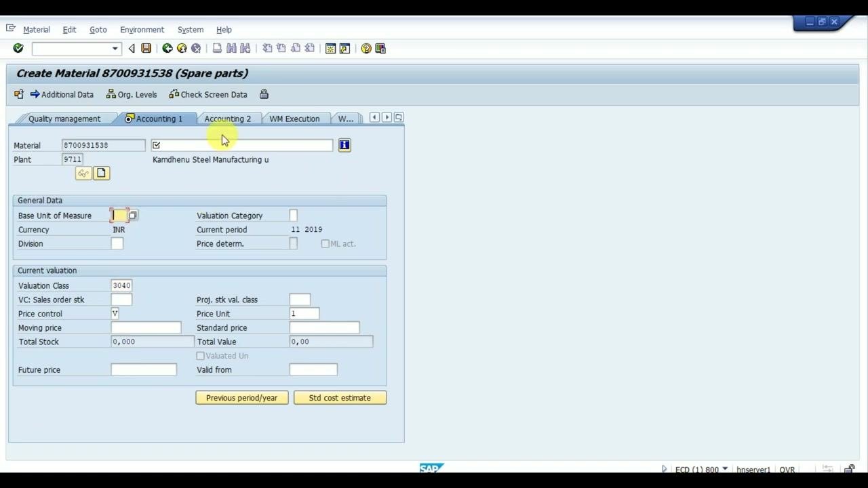
Task: Click the Additional Data button
Action: tap(62, 94)
